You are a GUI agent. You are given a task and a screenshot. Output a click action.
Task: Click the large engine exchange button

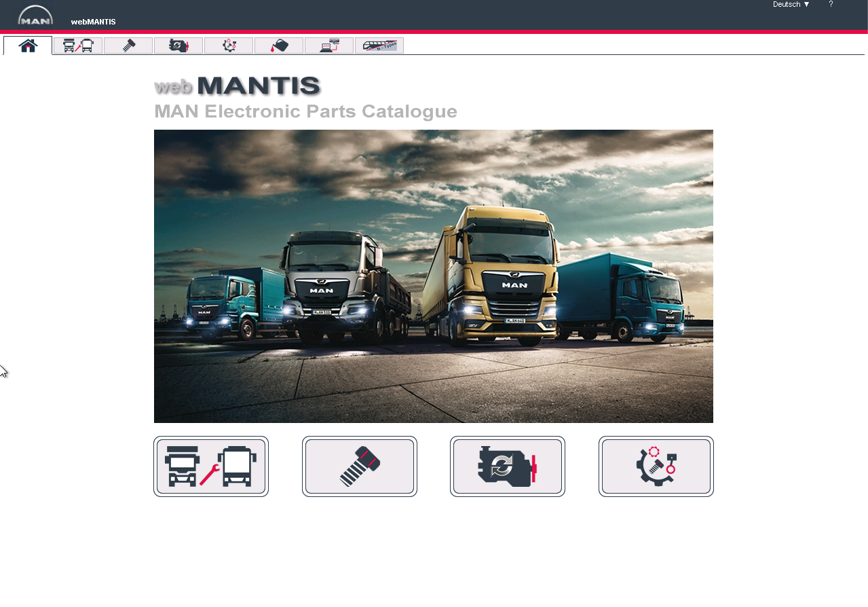coord(508,466)
